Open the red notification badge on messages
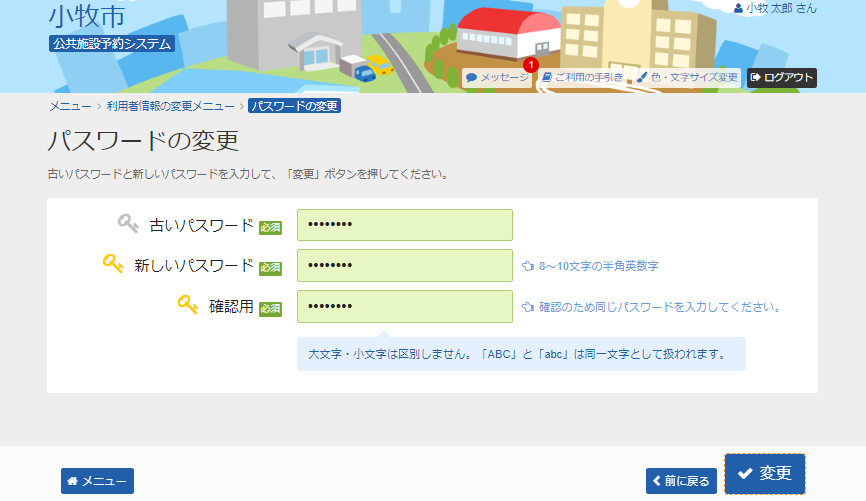This screenshot has height=501, width=866. (530, 65)
